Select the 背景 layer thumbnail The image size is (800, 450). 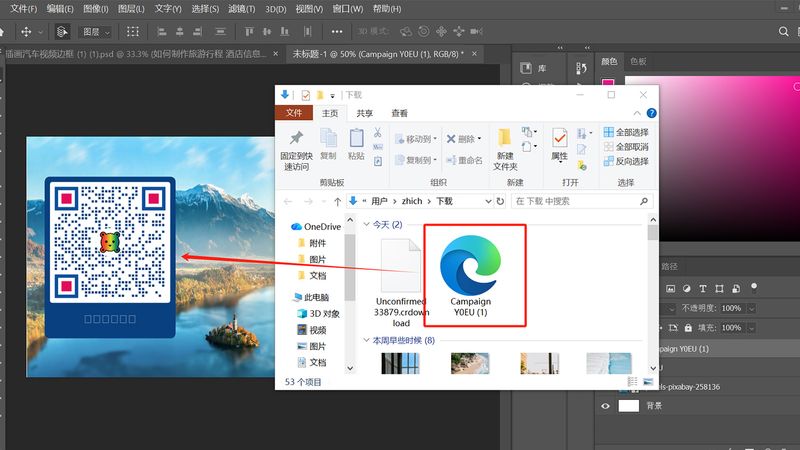629,406
